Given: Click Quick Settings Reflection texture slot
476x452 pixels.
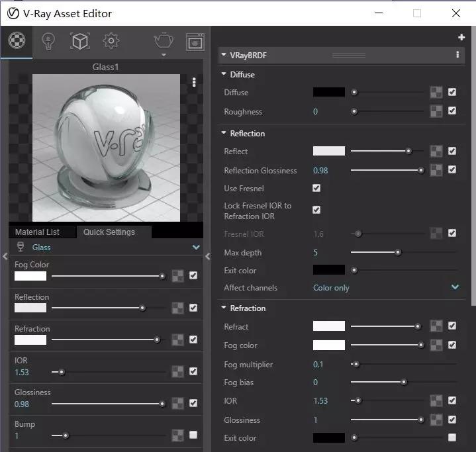Looking at the screenshot, I should click(177, 308).
